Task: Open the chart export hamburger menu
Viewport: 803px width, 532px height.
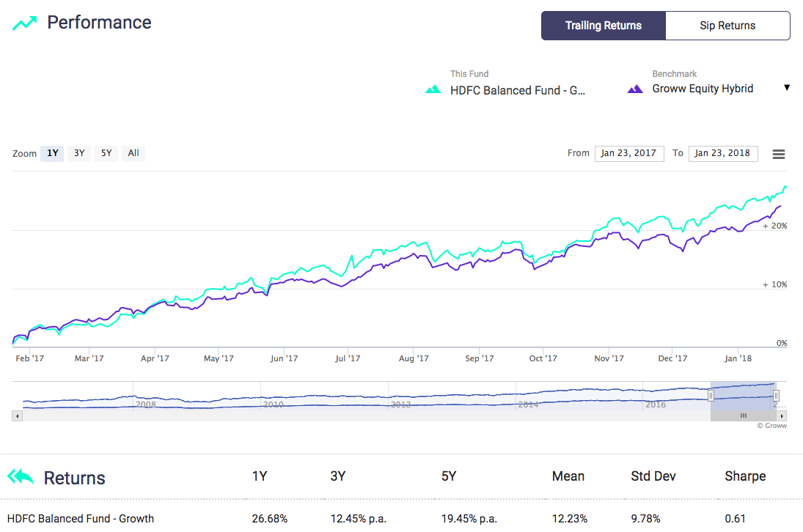Action: pyautogui.click(x=778, y=154)
